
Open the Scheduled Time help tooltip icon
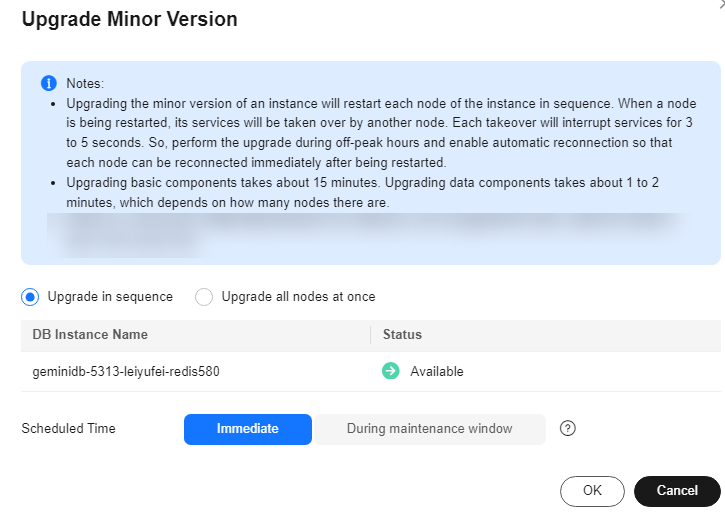tap(568, 429)
